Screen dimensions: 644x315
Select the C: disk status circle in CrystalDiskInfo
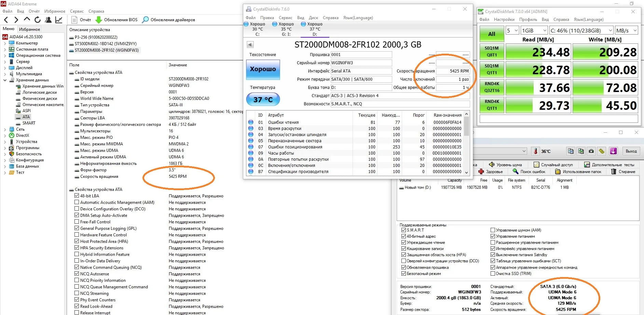click(x=246, y=24)
